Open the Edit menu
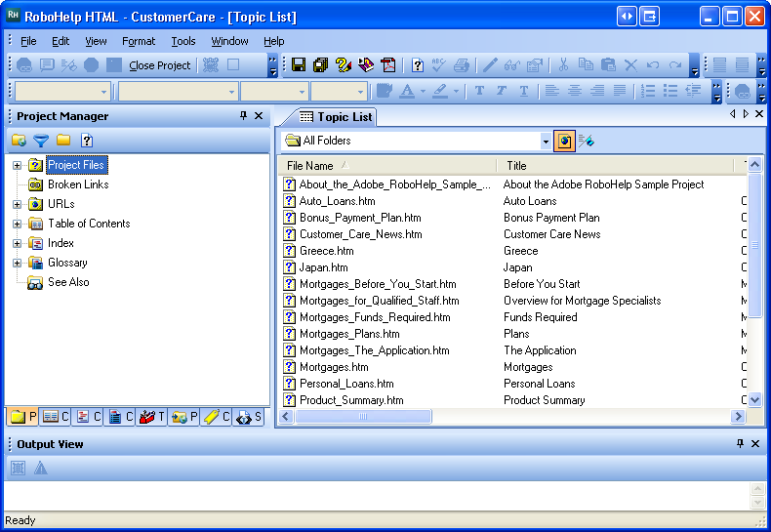Viewport: 771px width, 532px height. (x=61, y=41)
